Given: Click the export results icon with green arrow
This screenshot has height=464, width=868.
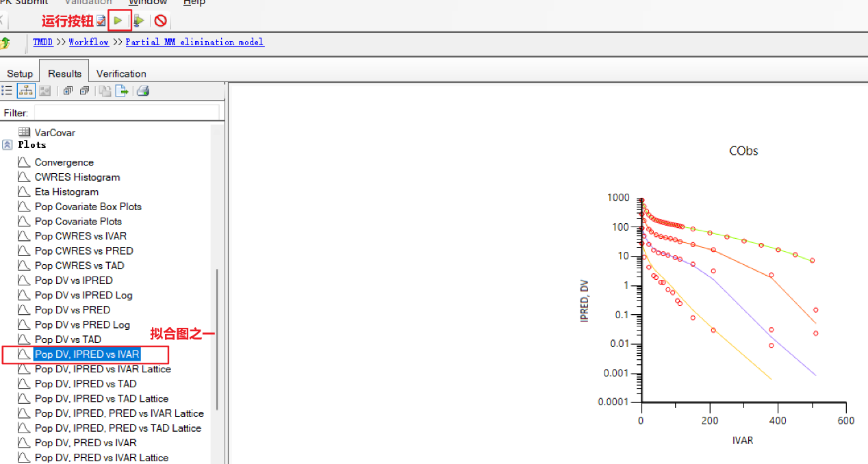Looking at the screenshot, I should [x=122, y=90].
